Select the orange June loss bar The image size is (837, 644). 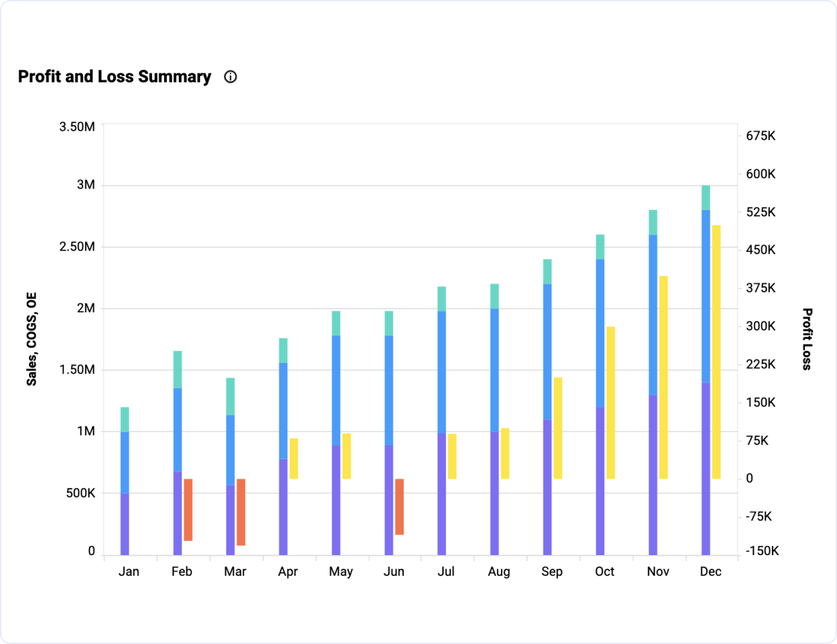click(399, 506)
